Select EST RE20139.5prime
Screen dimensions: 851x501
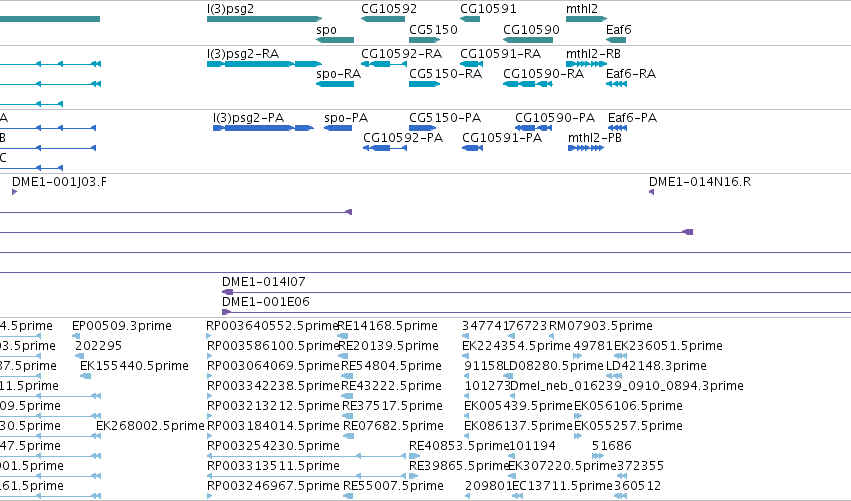[x=388, y=346]
